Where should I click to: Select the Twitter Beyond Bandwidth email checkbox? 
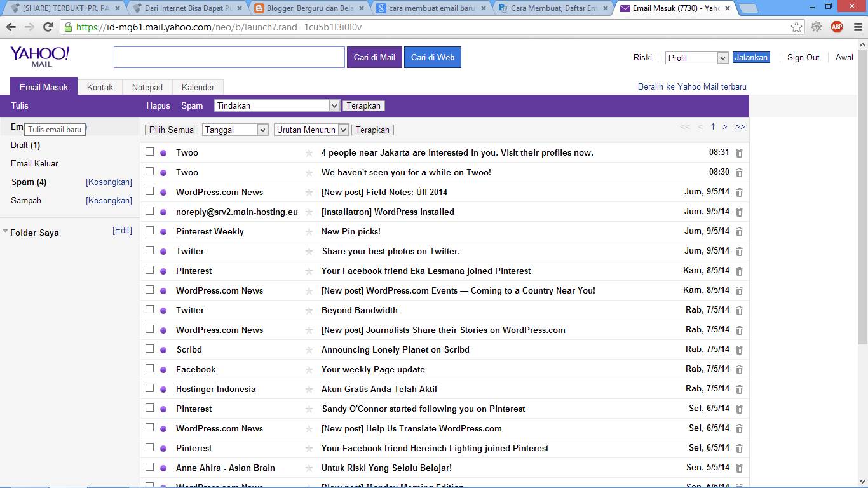click(150, 309)
